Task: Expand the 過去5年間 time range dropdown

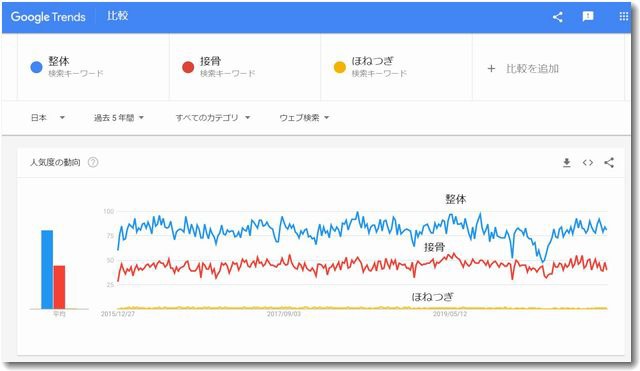Action: 119,118
